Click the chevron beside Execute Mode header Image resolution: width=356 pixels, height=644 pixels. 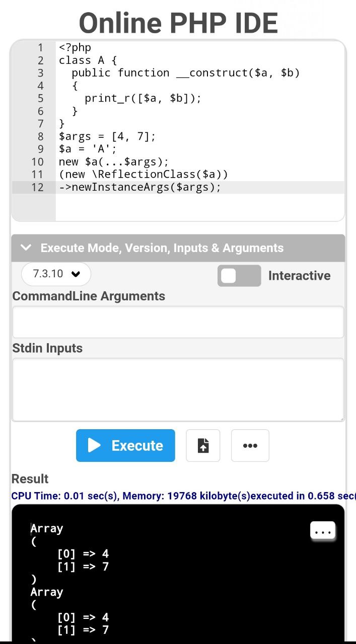tap(27, 248)
